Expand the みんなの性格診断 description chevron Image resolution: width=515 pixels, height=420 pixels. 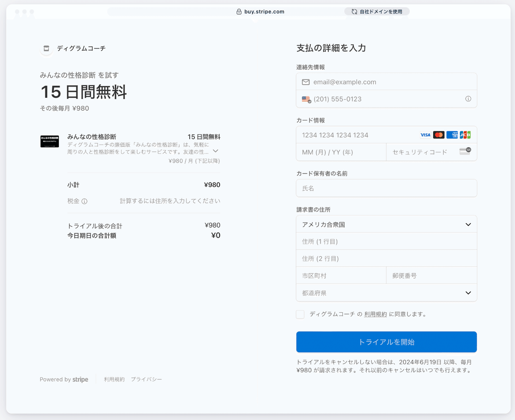[215, 151]
